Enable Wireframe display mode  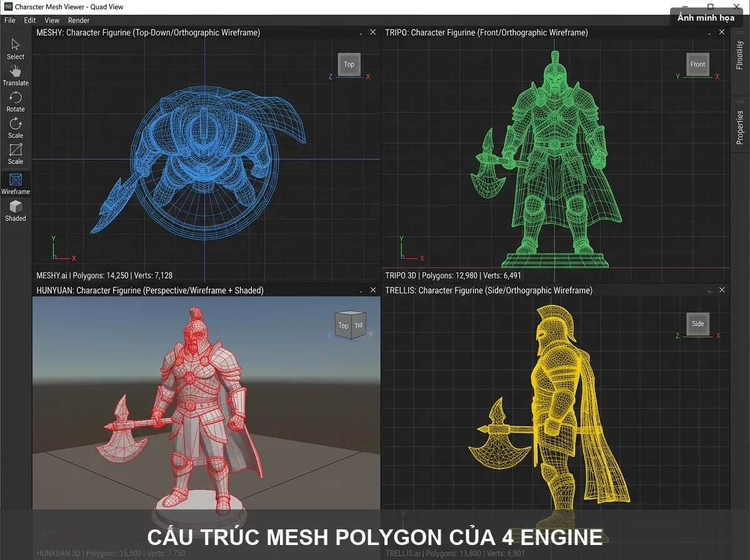pyautogui.click(x=16, y=184)
